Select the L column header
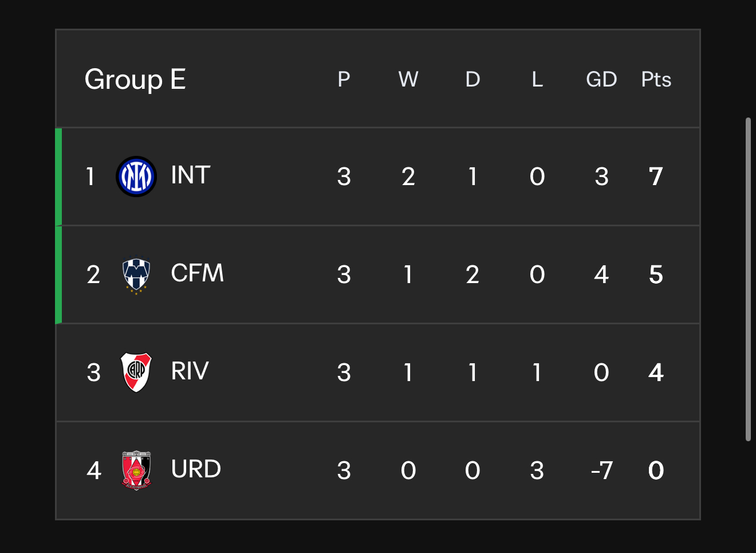 click(x=537, y=80)
